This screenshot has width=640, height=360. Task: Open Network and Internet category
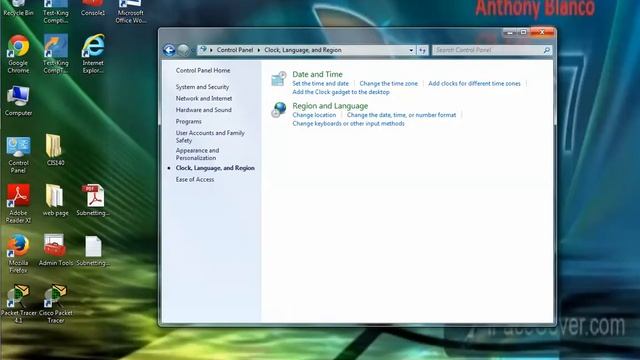tap(204, 98)
